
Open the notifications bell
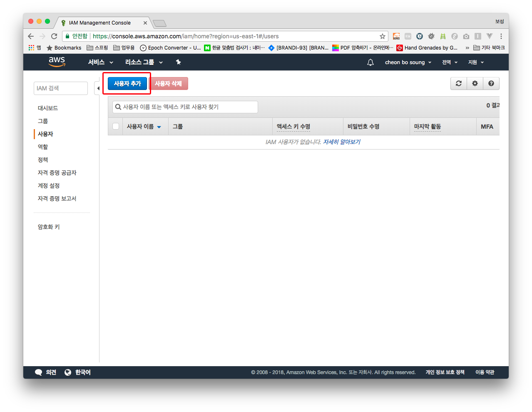coord(370,62)
